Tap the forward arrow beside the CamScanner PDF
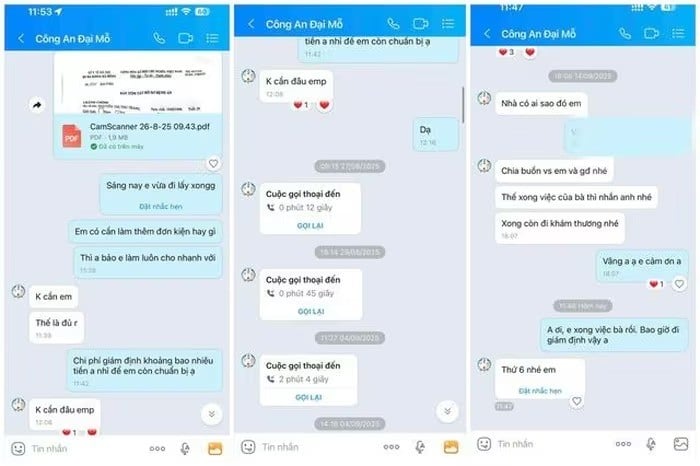700x466 pixels. [37, 105]
